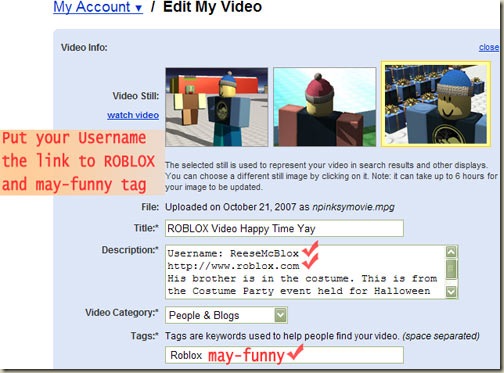
Task: Expand the Video Category dropdown arrow
Action: click(x=280, y=315)
